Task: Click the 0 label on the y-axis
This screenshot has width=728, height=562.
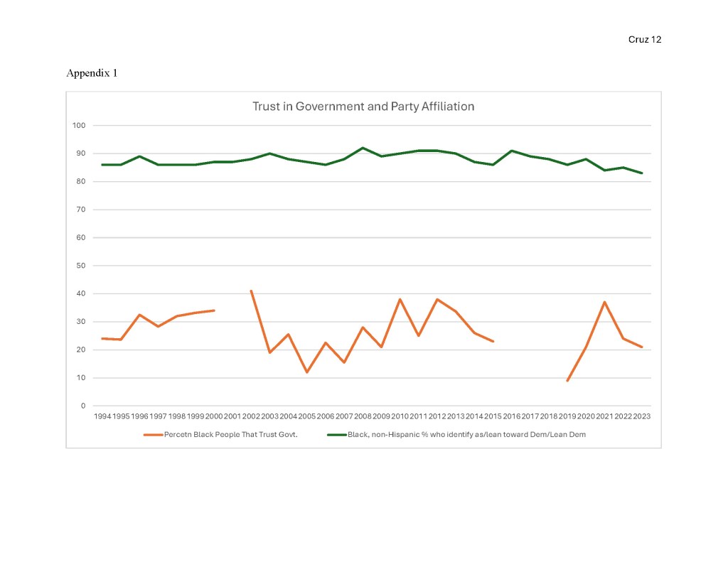Action: pyautogui.click(x=82, y=406)
